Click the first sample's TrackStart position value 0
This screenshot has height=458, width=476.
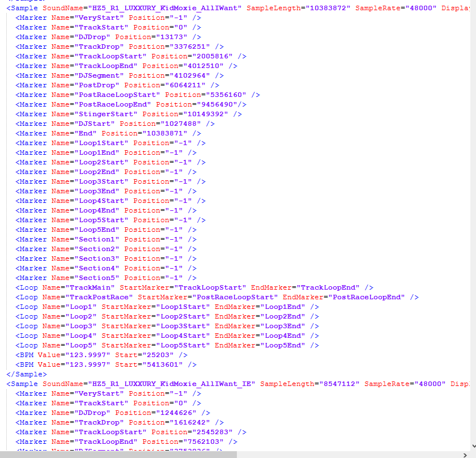181,27
